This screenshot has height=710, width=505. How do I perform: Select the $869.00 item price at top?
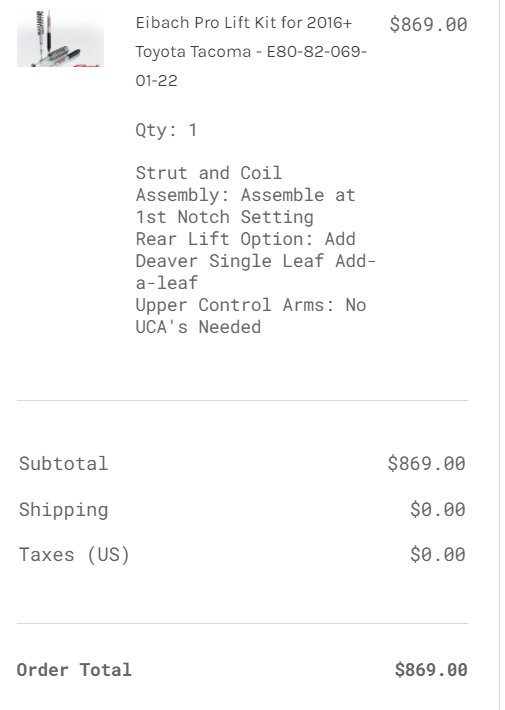pos(428,24)
